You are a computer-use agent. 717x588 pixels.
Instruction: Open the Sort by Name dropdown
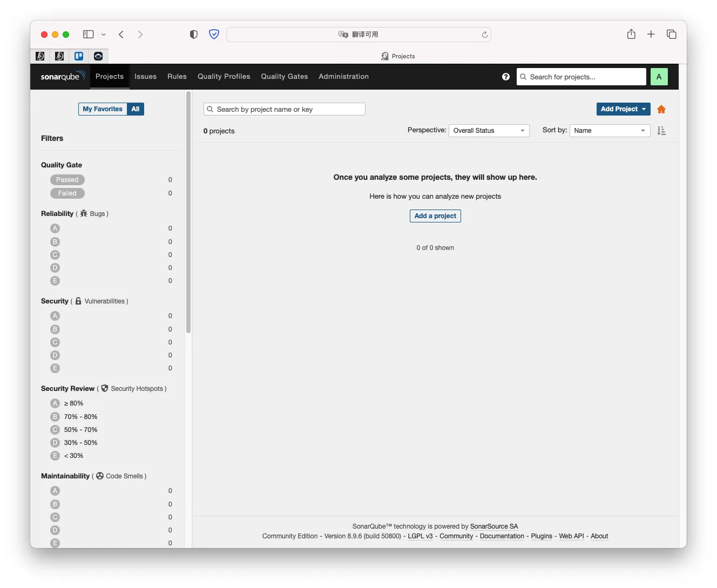(610, 131)
